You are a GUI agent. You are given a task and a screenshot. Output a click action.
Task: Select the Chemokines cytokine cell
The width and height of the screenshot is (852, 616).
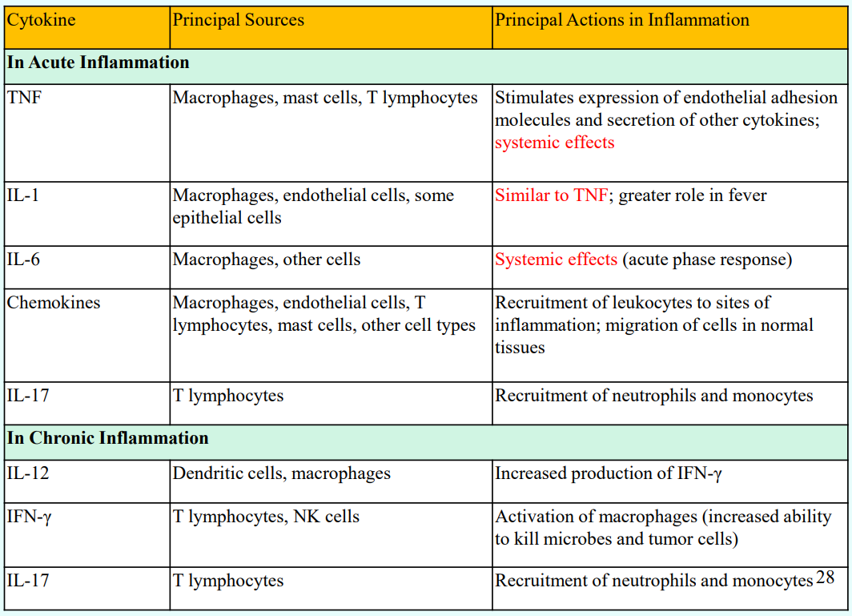coord(53,304)
